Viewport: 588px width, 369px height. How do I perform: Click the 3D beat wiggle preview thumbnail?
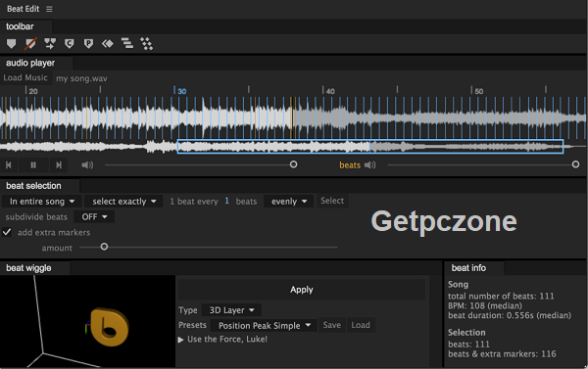click(87, 321)
